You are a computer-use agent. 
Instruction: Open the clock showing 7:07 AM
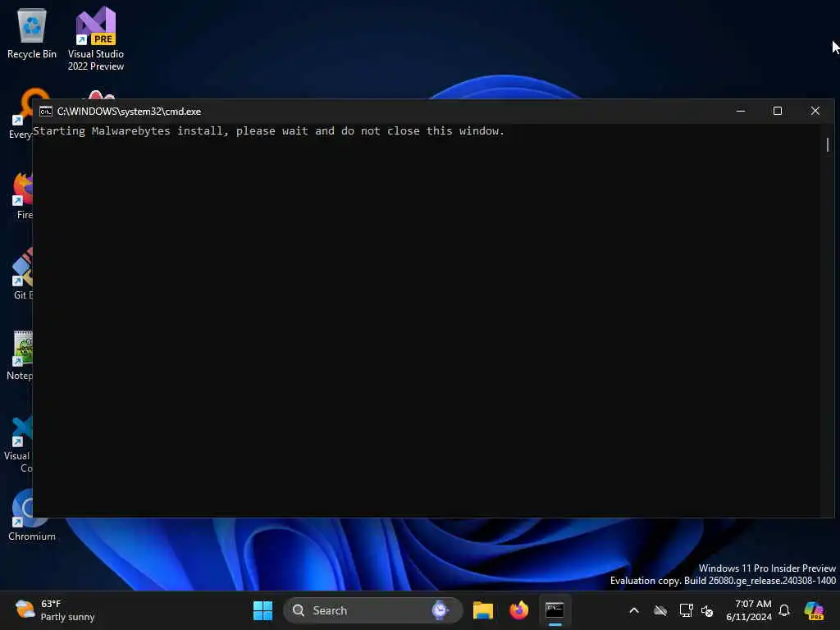pos(749,610)
